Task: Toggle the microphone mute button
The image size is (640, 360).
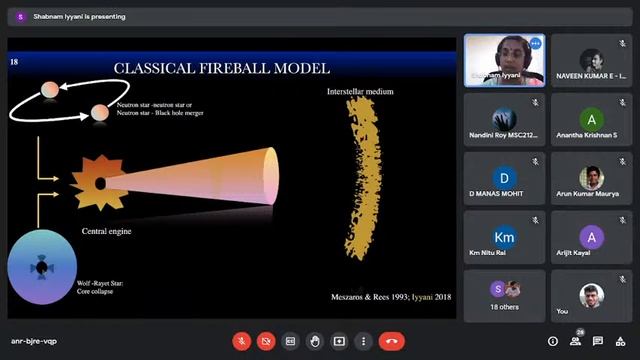Action: pos(242,341)
